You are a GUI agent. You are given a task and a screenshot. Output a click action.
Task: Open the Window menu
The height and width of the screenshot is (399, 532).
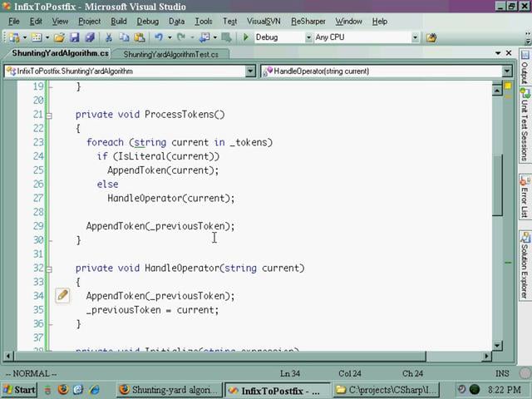click(x=348, y=22)
